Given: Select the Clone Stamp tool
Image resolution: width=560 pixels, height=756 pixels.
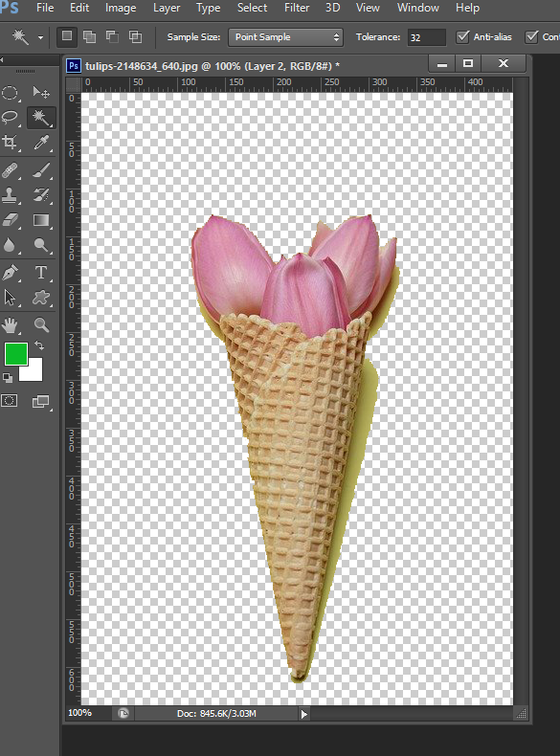Looking at the screenshot, I should coord(11,195).
